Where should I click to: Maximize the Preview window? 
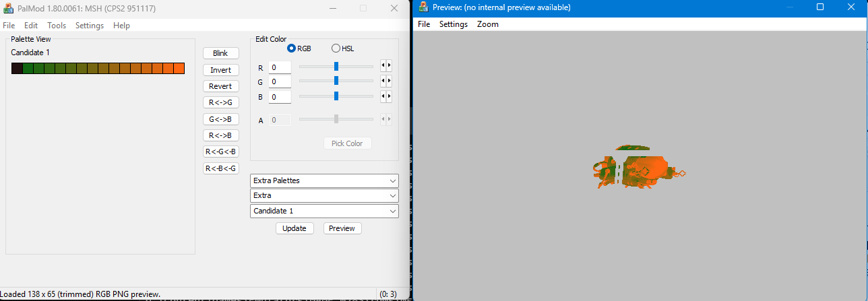(820, 7)
